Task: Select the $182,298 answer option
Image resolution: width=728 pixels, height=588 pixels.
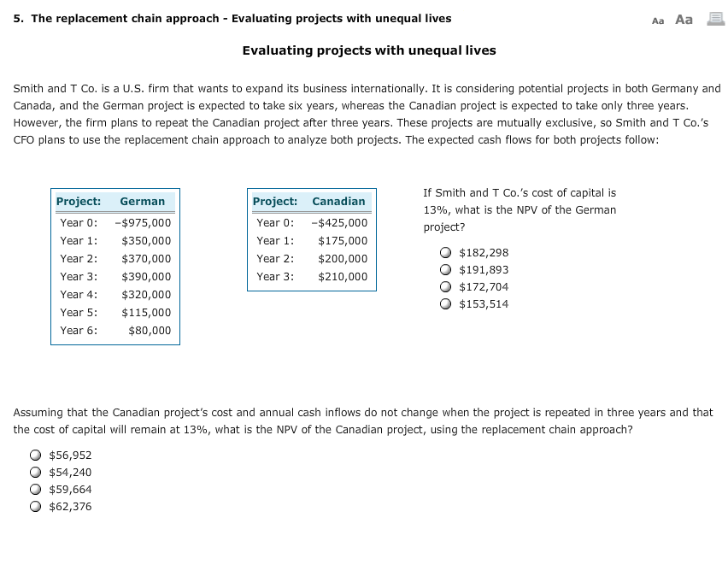Action: coord(446,253)
